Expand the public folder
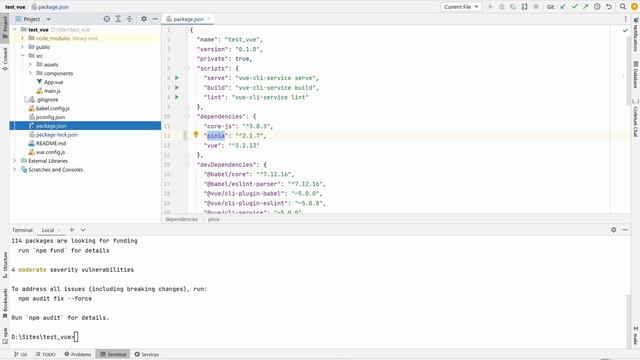 coord(23,47)
